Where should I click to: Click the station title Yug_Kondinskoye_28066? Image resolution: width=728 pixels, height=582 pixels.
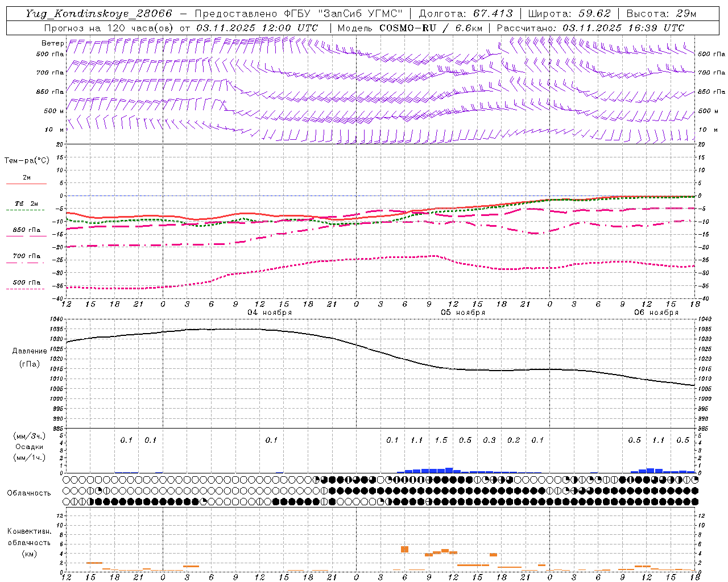pos(99,14)
